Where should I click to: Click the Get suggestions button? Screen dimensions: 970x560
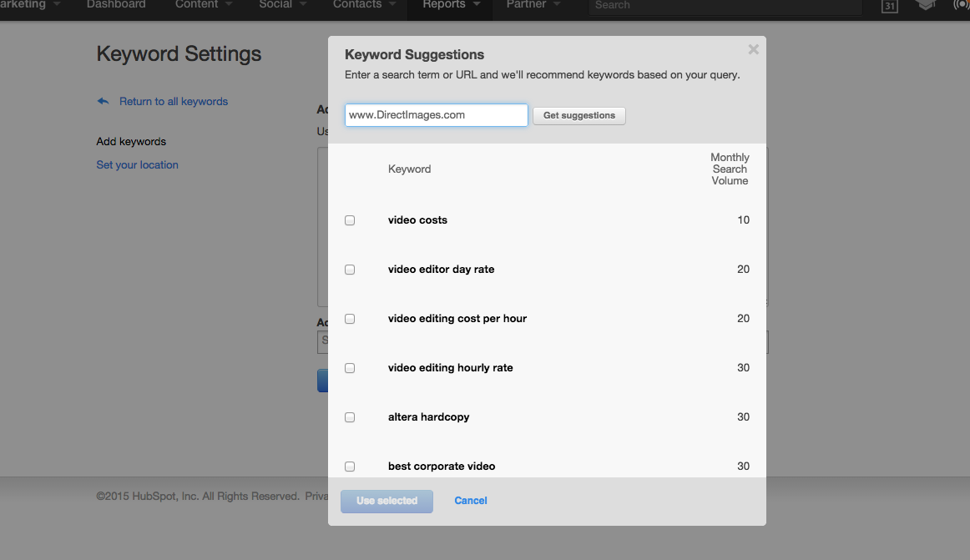tap(578, 116)
